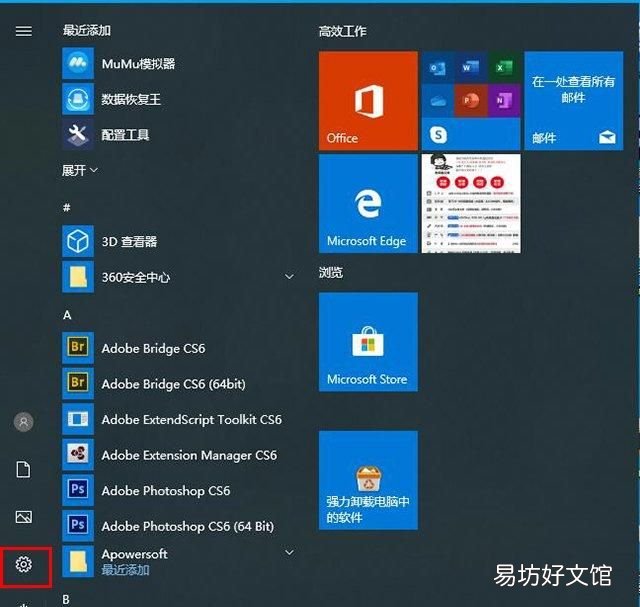The image size is (640, 607).
Task: Open the Excel icon in Office tile group
Action: coord(504,68)
